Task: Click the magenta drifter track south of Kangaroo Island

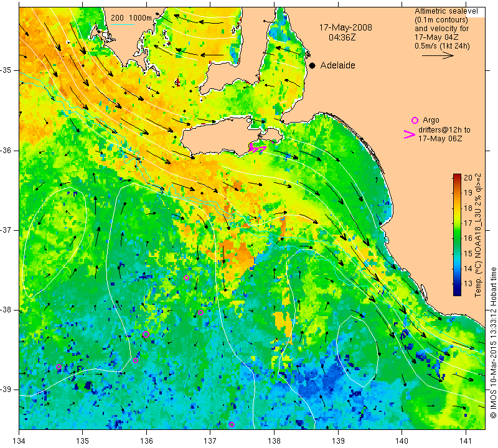Action: tap(256, 148)
